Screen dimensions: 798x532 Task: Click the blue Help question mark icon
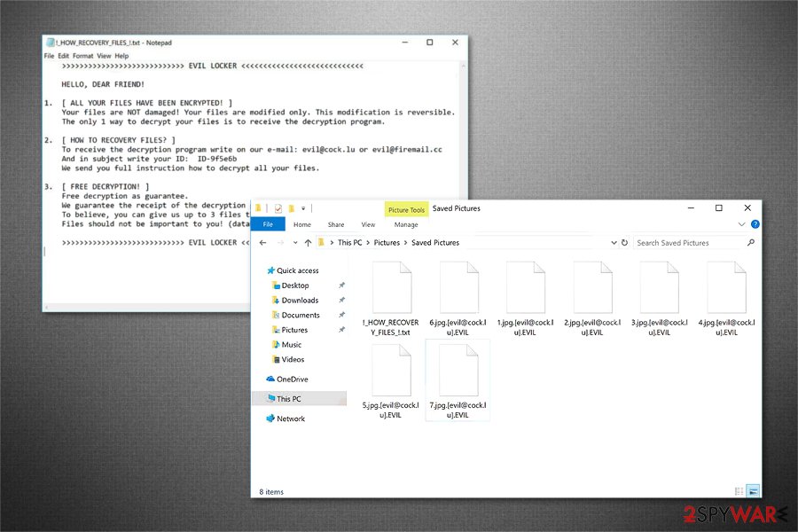755,224
